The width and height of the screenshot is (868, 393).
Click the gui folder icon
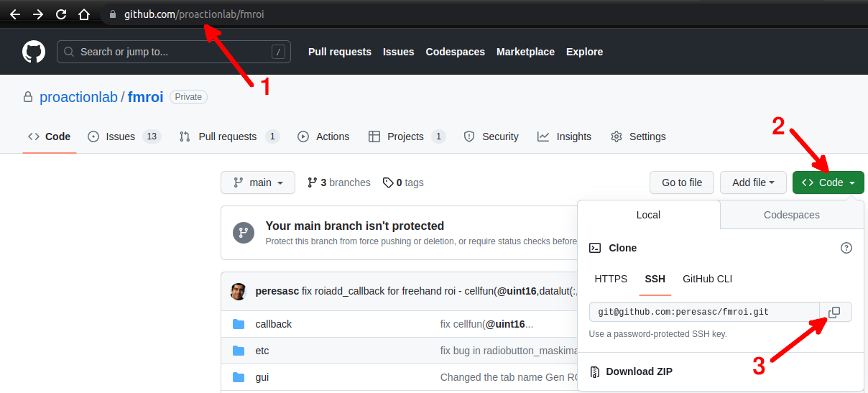[x=239, y=377]
